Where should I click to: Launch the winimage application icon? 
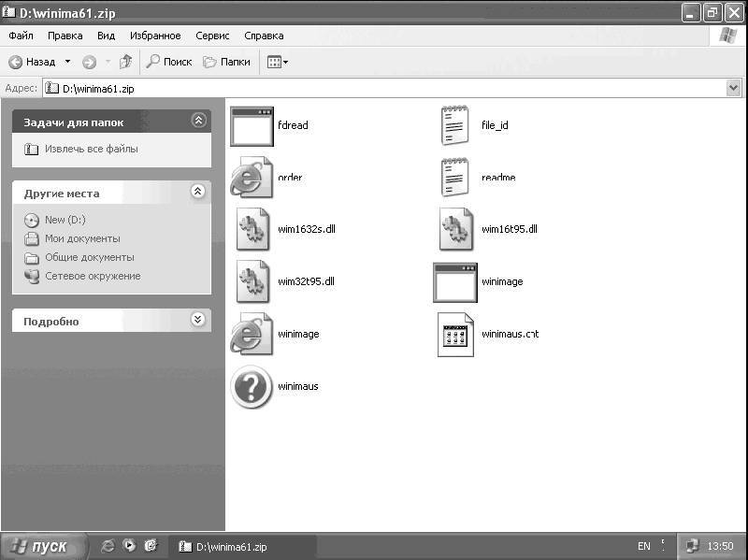click(454, 281)
